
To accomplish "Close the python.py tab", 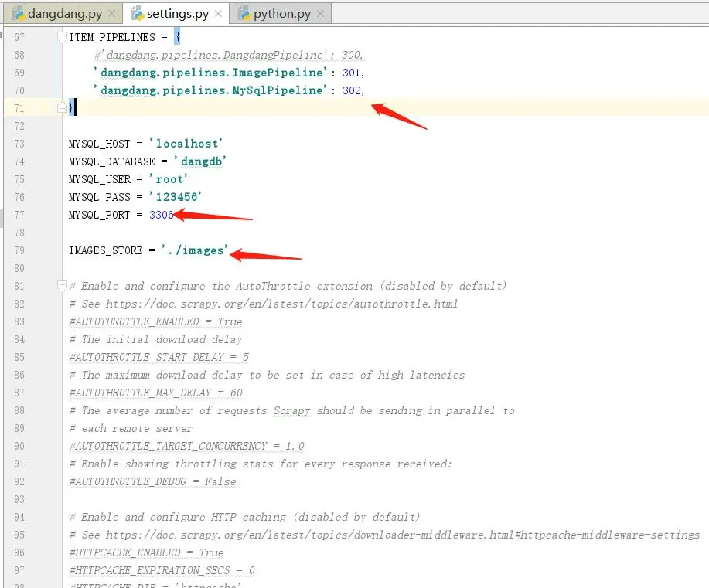I will coord(321,14).
